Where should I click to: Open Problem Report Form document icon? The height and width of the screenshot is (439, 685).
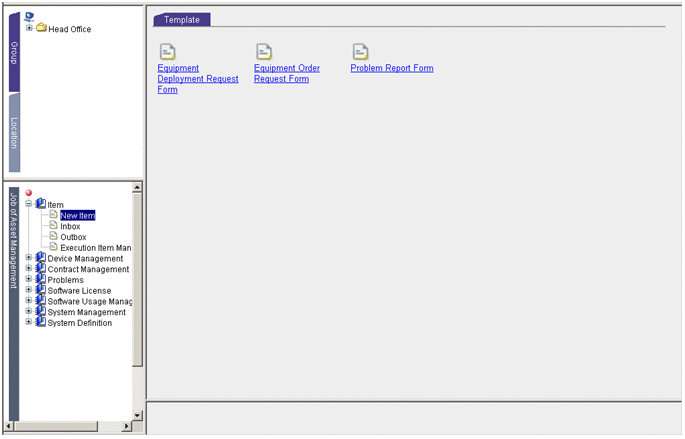(360, 52)
